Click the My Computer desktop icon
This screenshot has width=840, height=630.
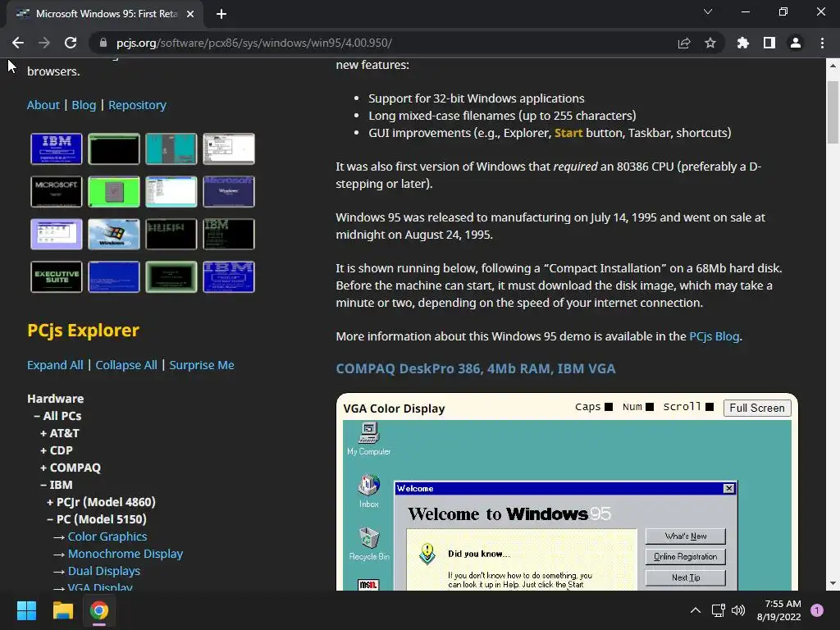(x=368, y=439)
